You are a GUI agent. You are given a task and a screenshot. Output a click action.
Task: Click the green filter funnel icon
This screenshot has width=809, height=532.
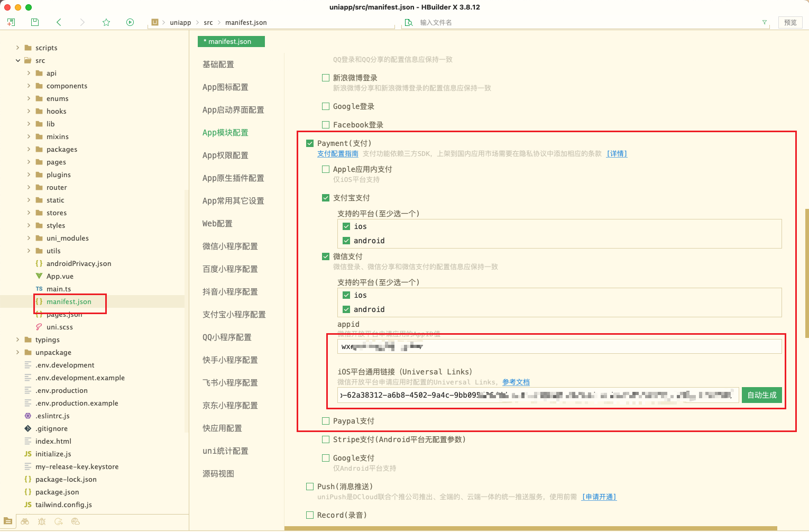point(764,22)
